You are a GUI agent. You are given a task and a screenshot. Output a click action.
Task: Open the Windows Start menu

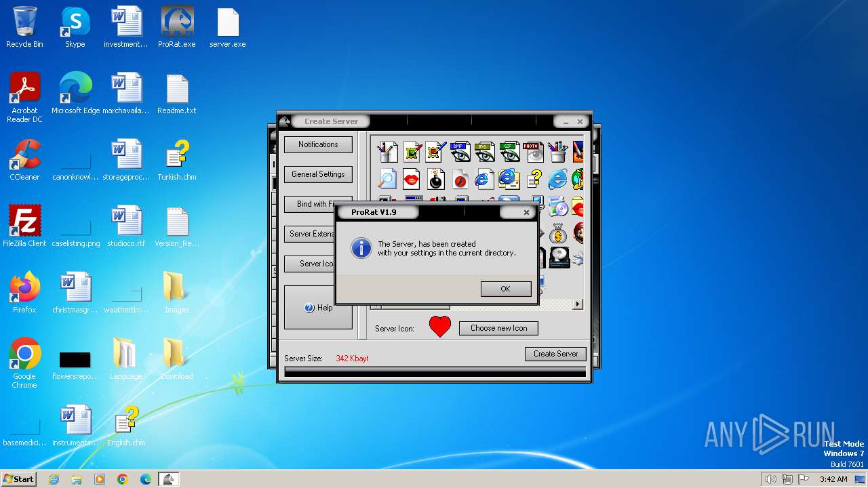(x=19, y=479)
